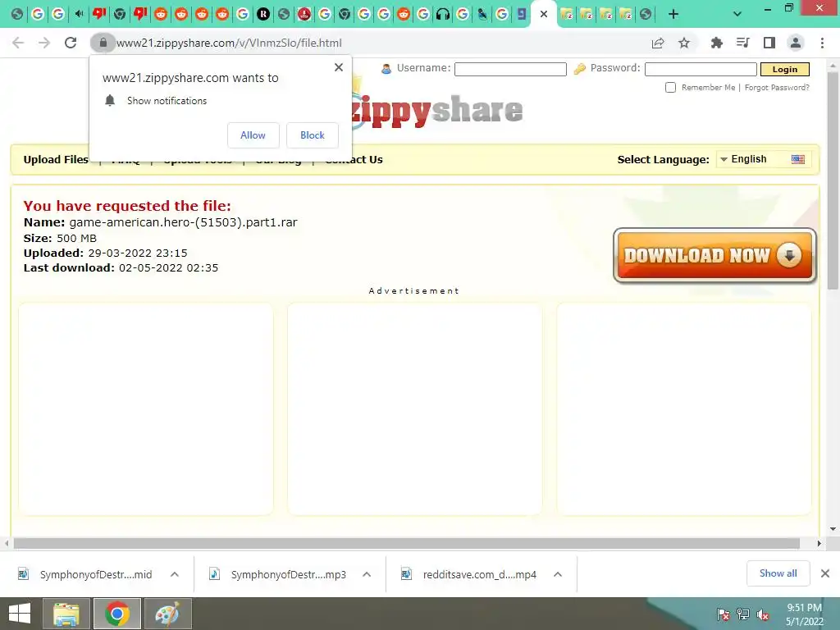Screen dimensions: 840x630
Task: Open the Chrome profile avatar
Action: (796, 43)
